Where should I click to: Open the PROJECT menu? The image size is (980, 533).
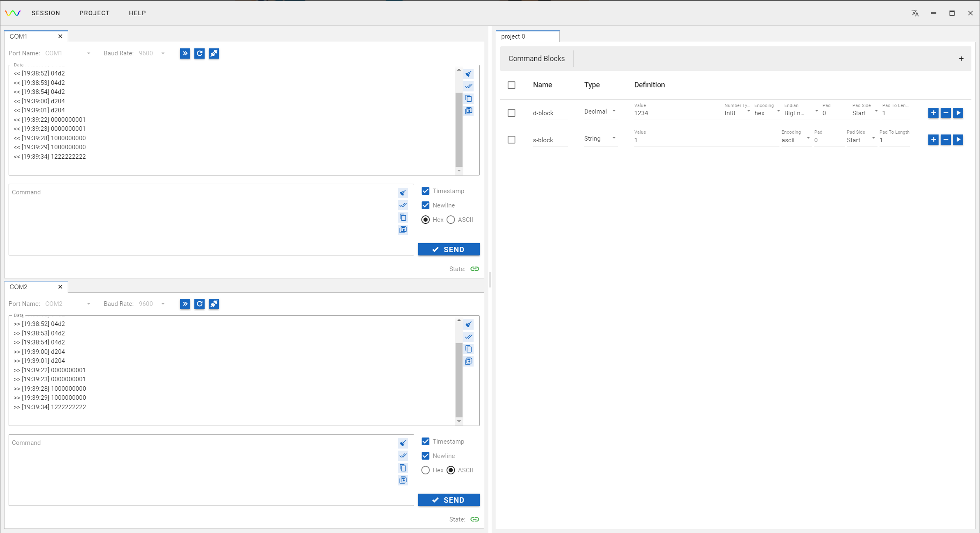click(x=94, y=13)
